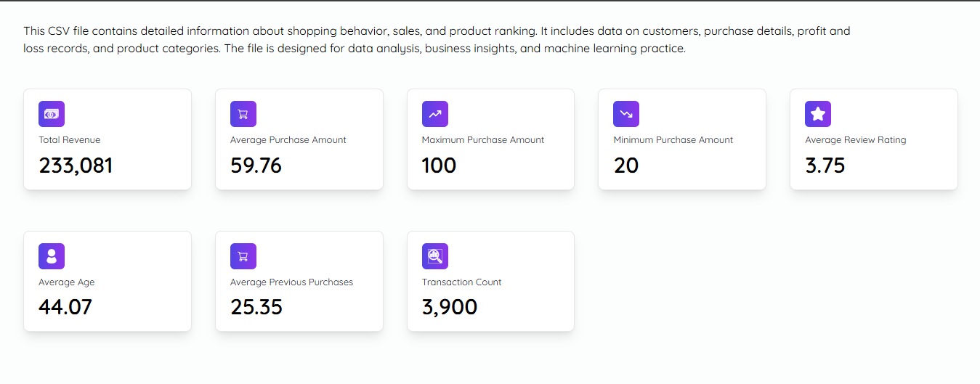
Task: Click the Maximum Purchase Amount label
Action: click(483, 140)
